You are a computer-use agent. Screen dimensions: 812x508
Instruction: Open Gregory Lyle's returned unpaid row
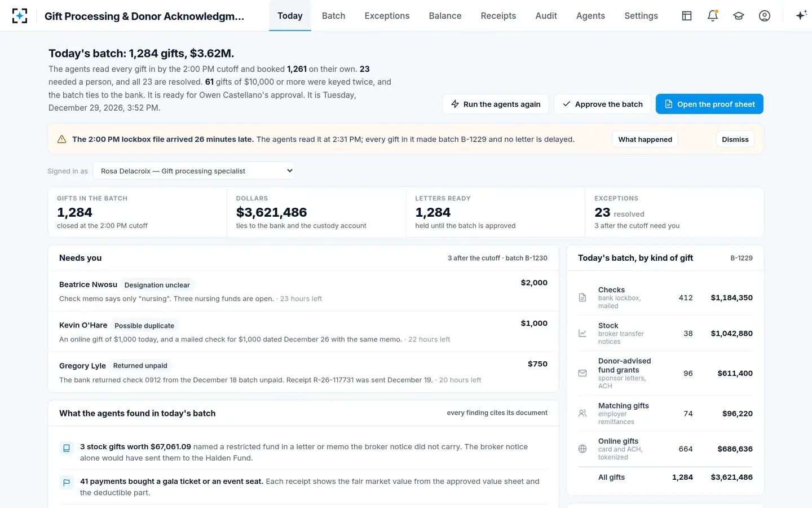pyautogui.click(x=303, y=373)
